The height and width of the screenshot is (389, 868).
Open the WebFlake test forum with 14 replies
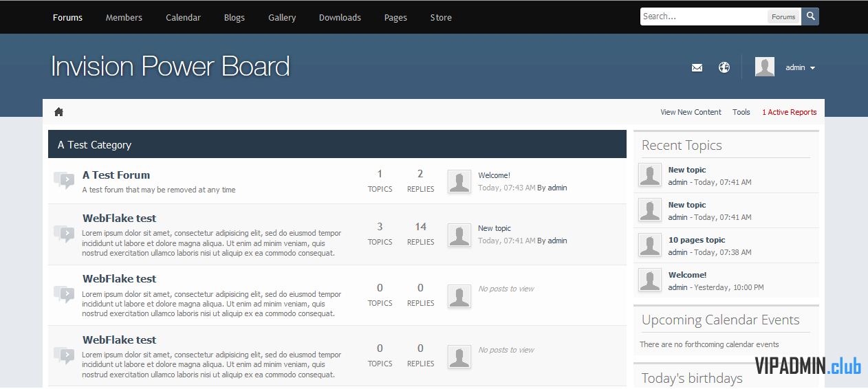coord(119,219)
